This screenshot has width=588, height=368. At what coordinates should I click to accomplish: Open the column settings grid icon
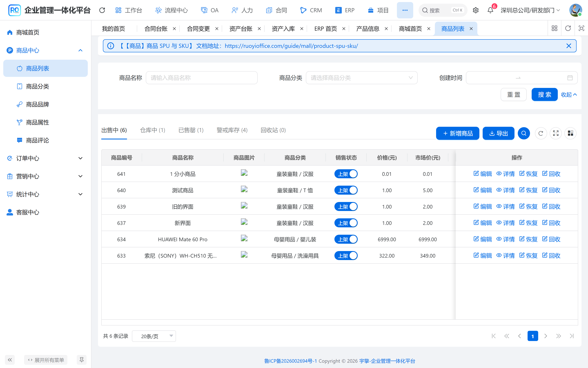click(x=570, y=133)
